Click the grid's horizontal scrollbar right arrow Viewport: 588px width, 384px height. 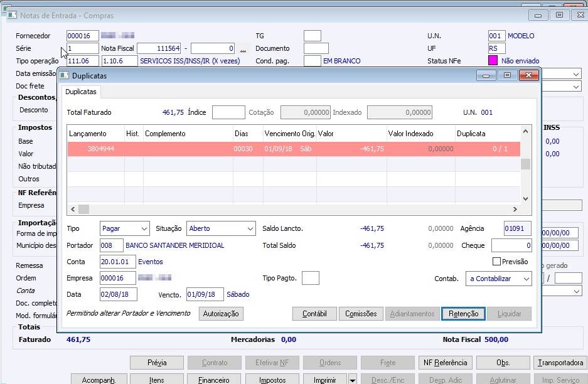click(516, 209)
